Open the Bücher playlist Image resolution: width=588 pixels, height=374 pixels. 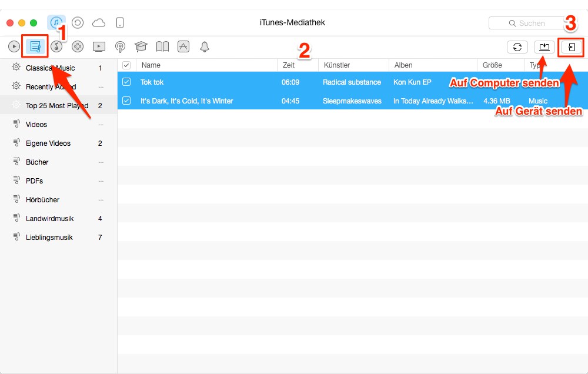58,162
